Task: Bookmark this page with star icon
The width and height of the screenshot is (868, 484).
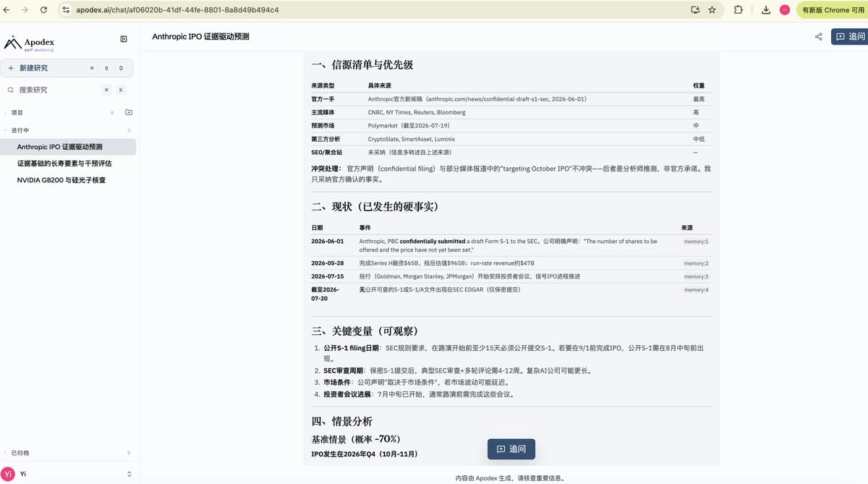Action: click(712, 10)
